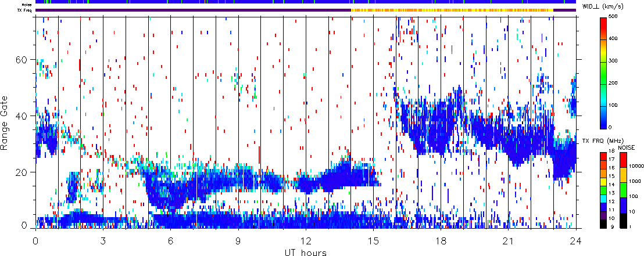Click the 18 tick label on UT hours axis
Screen dimensions: 644x256
click(x=441, y=239)
